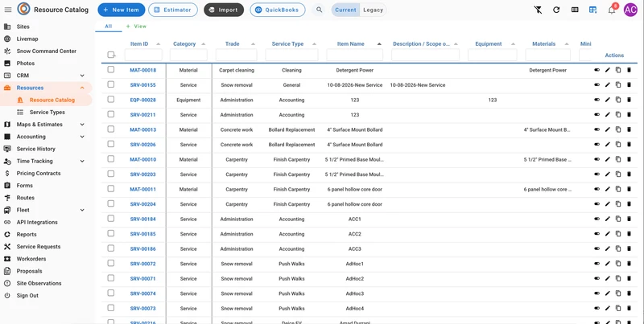Toggle active switch for SRV-00204
The width and height of the screenshot is (644, 324).
[597, 204]
